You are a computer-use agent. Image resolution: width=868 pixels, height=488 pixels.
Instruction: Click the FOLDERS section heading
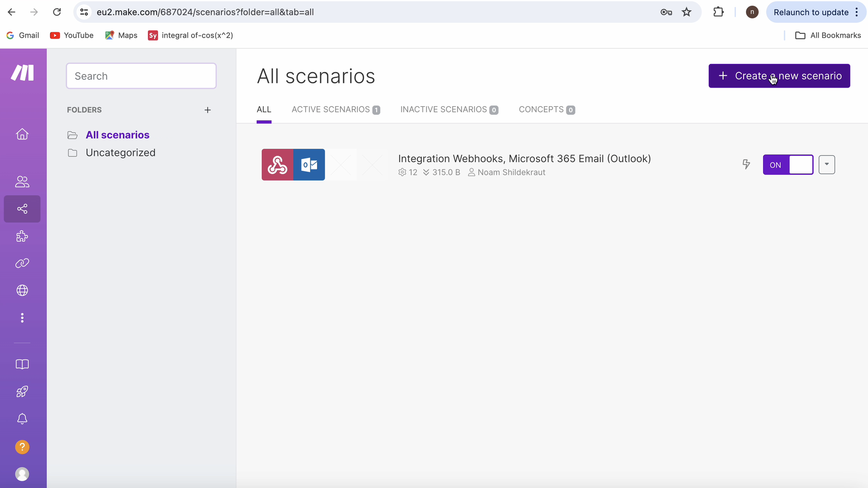[x=84, y=110]
